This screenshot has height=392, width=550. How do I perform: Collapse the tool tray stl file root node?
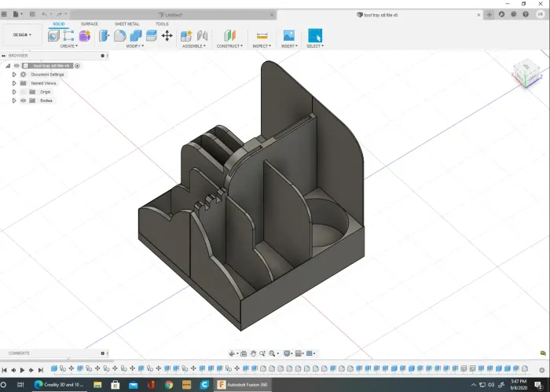click(8, 65)
